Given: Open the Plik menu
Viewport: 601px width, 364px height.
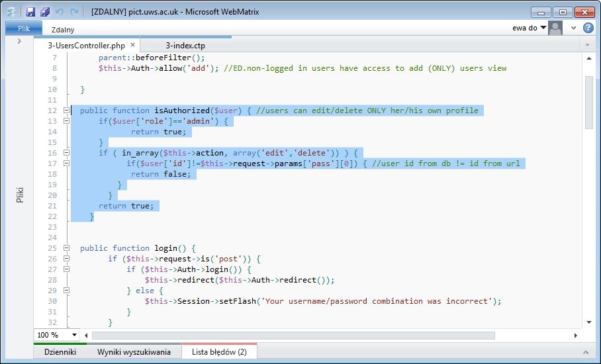Looking at the screenshot, I should (24, 28).
